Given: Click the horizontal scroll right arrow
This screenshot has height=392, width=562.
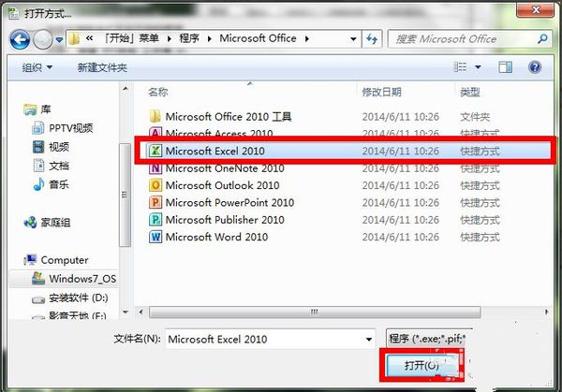Looking at the screenshot, I should coord(546,312).
